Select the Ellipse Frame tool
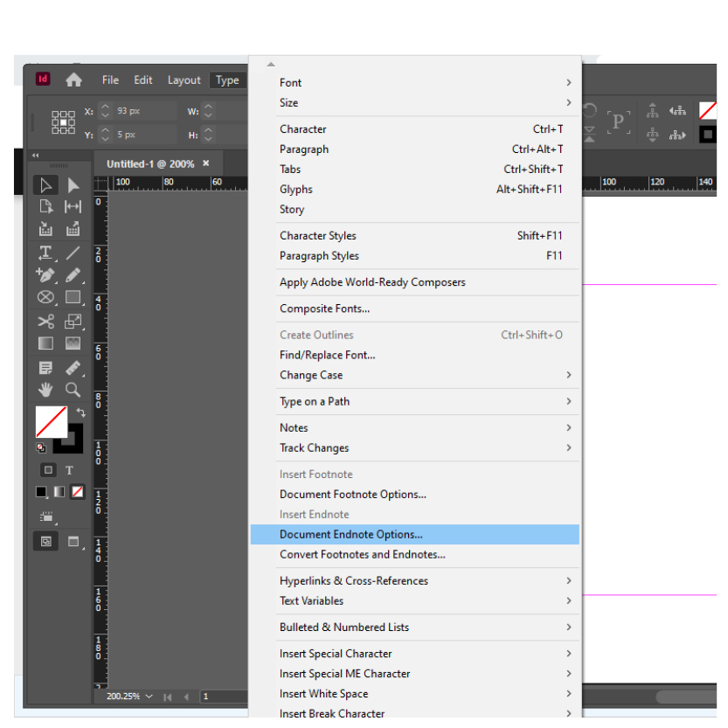The width and height of the screenshot is (728, 728). click(x=45, y=297)
